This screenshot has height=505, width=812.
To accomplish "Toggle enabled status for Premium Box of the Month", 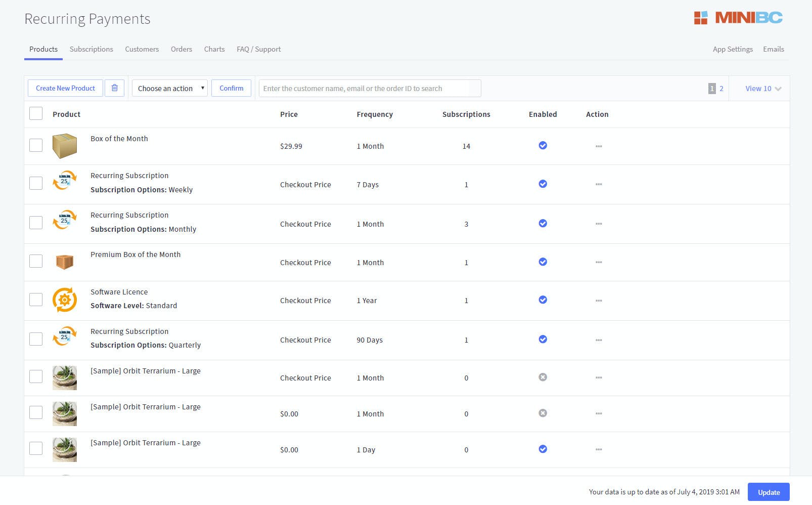I will [543, 262].
